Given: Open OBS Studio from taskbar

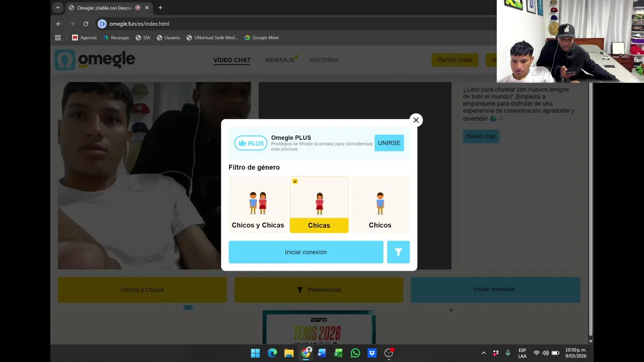Looking at the screenshot, I should pos(388,353).
